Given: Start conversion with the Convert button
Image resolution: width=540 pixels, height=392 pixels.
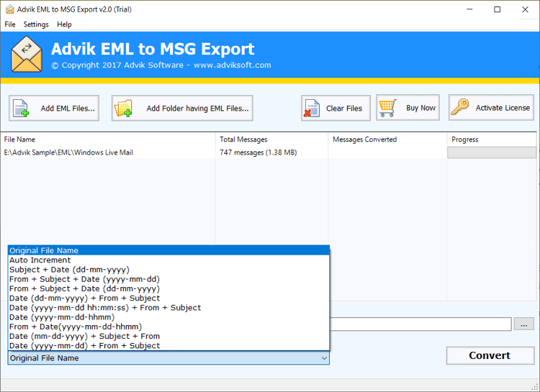Looking at the screenshot, I should 490,355.
